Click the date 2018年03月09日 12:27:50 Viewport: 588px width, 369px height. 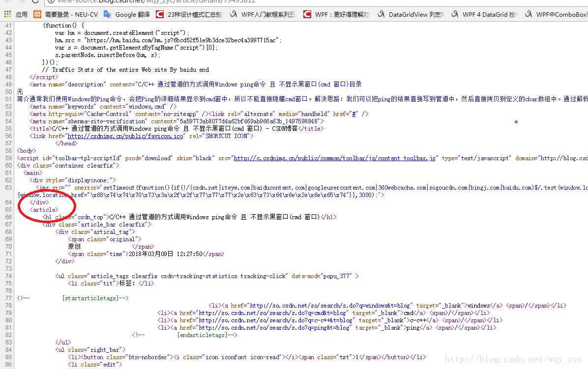pos(165,254)
